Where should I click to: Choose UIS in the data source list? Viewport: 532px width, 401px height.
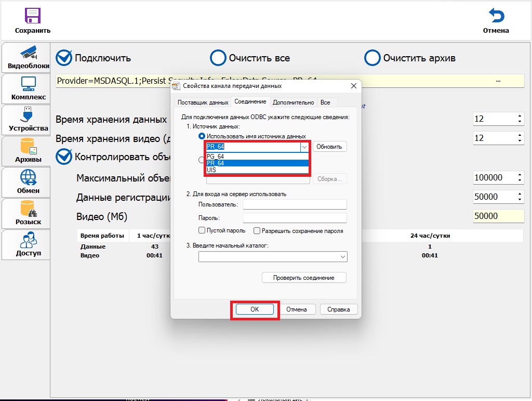pos(257,170)
